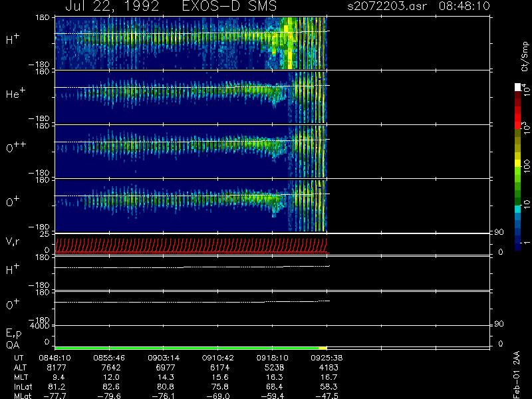Click the 'EXOS-D SMS' instrument title
532x399 pixels.
pos(229,6)
